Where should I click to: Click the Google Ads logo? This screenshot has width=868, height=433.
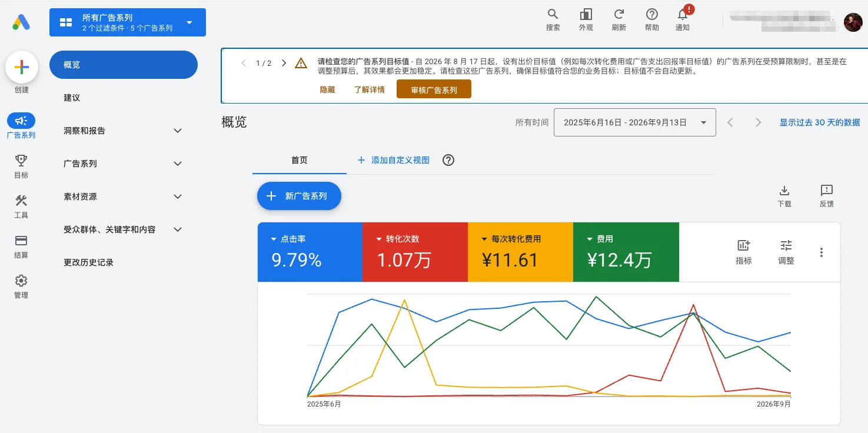click(21, 22)
